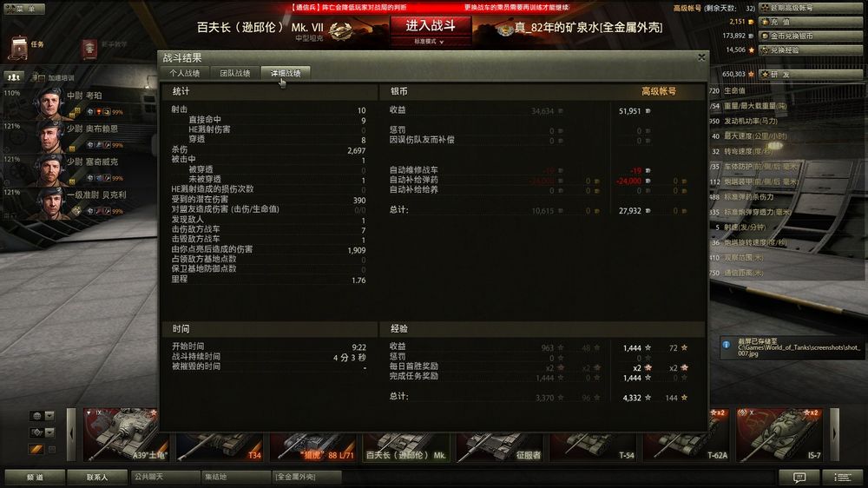Screen dimensions: 868x488
Task: Click the 进入战斗 battle button
Action: coord(431,25)
